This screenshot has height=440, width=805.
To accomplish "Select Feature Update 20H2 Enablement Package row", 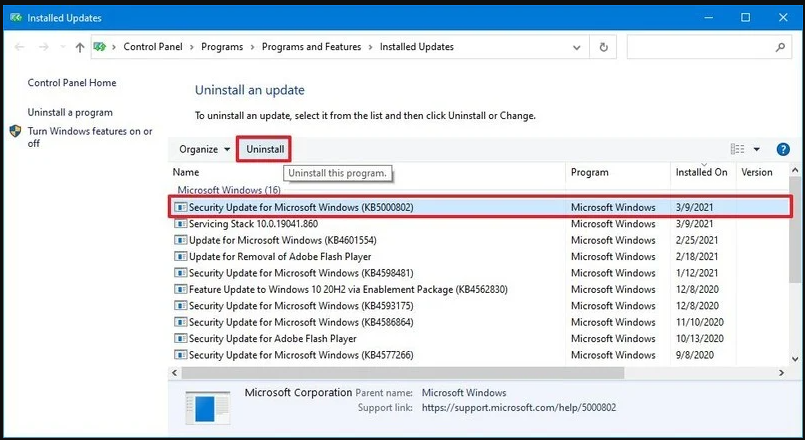I will (x=479, y=290).
